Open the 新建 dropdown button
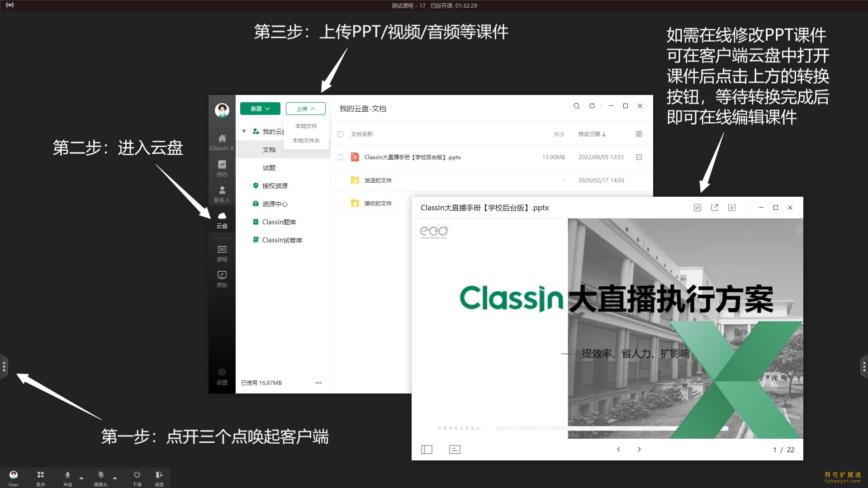Viewport: 868px width, 488px height. pyautogui.click(x=260, y=109)
